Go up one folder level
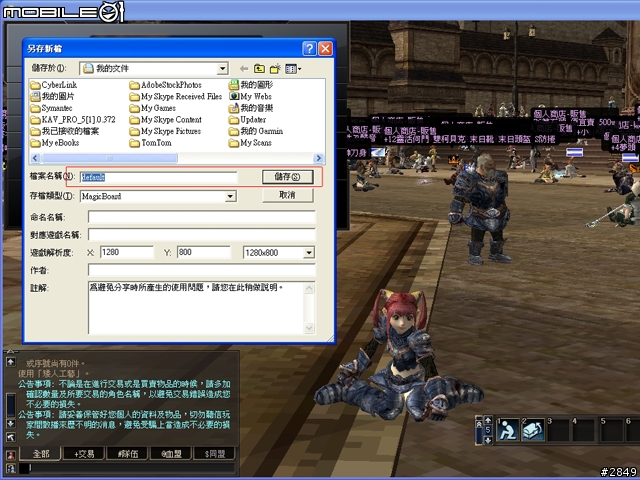Viewport: 640px width, 480px height. (259, 69)
